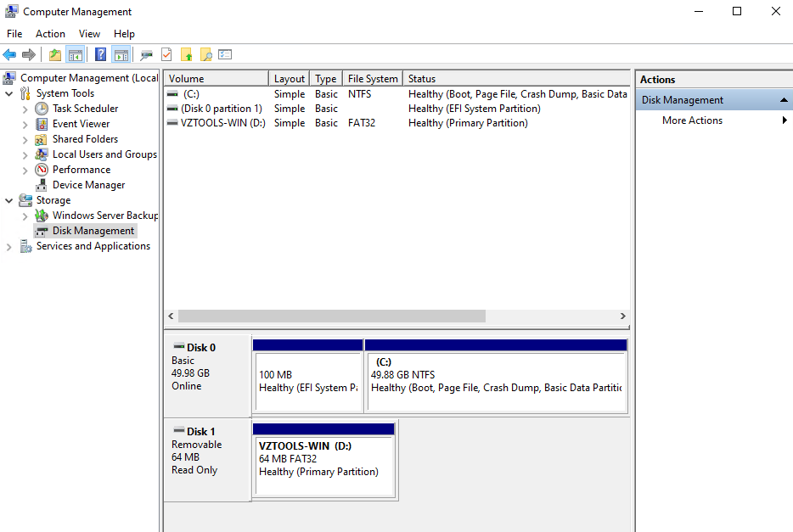Sort by the Volume column header
Image resolution: width=793 pixels, height=532 pixels.
(217, 78)
